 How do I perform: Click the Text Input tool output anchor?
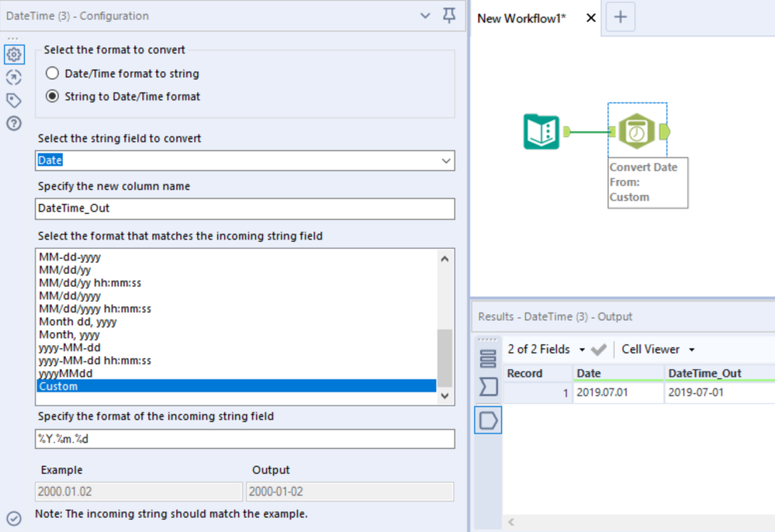[567, 131]
